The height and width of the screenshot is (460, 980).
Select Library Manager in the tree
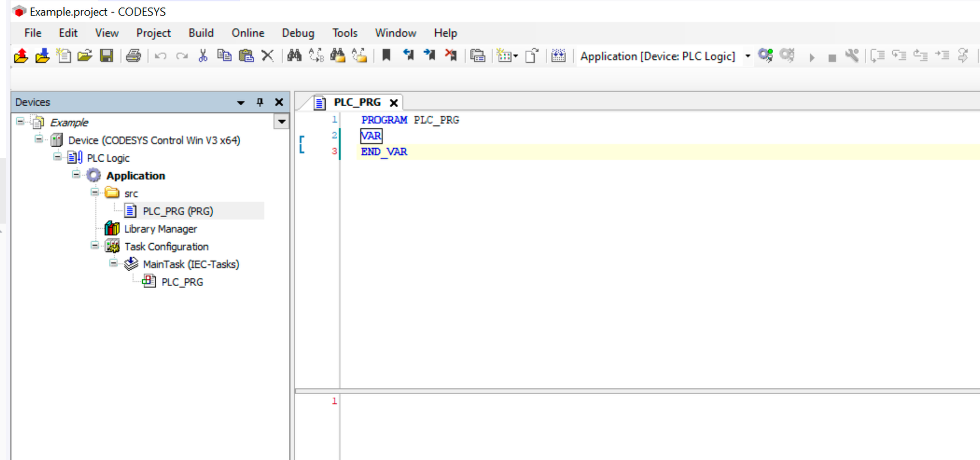[x=160, y=229]
